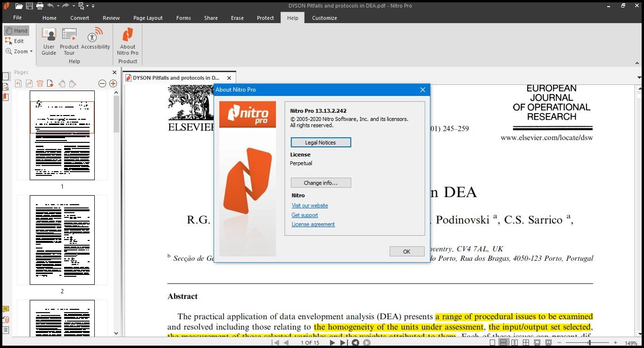644x348 pixels.
Task: Switch to the Erase ribbon tab
Action: [237, 18]
